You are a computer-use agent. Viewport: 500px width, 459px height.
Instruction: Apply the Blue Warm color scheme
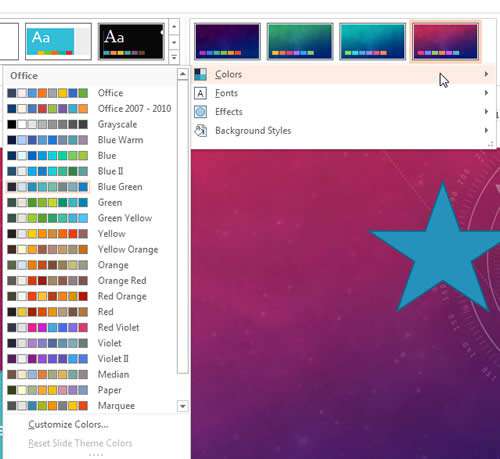91,140
